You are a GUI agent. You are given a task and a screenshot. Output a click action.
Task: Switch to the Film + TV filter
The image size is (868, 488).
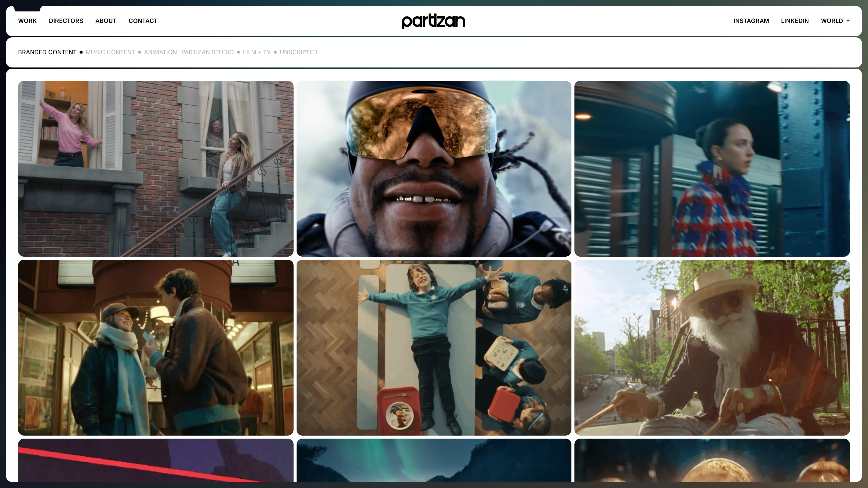257,52
